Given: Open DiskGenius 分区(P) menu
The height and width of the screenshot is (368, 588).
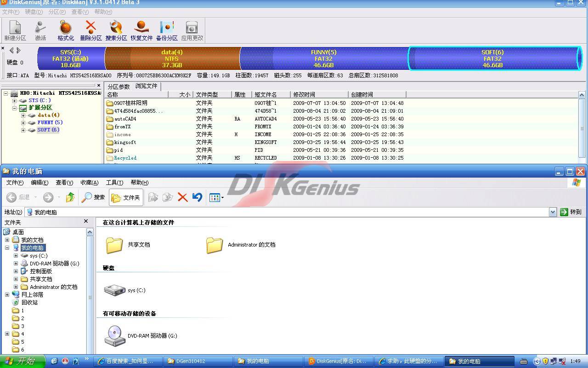Looking at the screenshot, I should tap(57, 12).
